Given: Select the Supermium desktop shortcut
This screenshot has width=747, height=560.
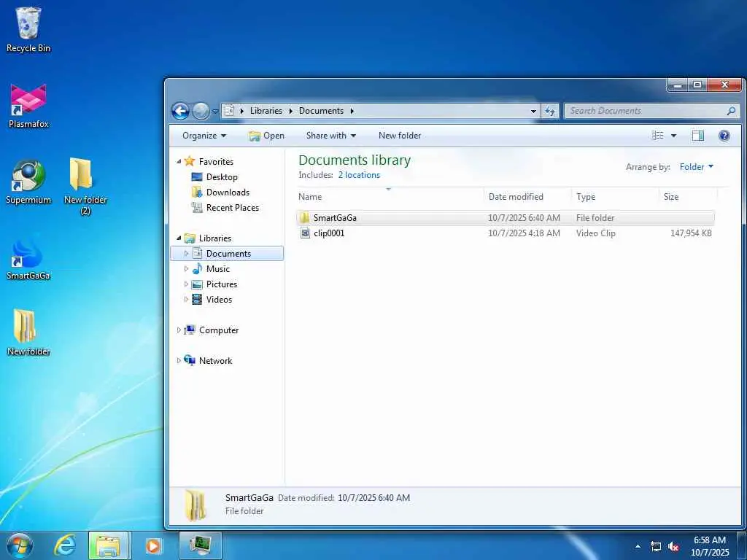Looking at the screenshot, I should [x=28, y=182].
